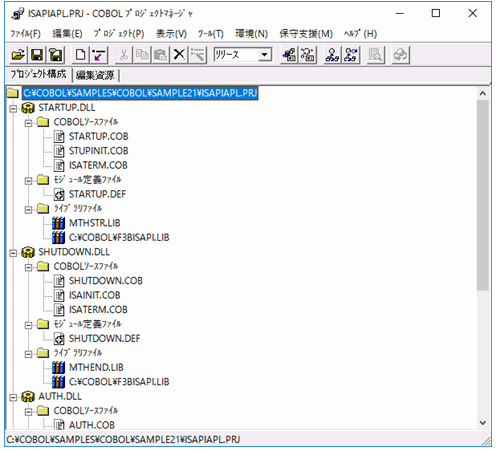
Task: Click the SHUTDOWN.DEF definition file icon
Action: click(x=59, y=338)
